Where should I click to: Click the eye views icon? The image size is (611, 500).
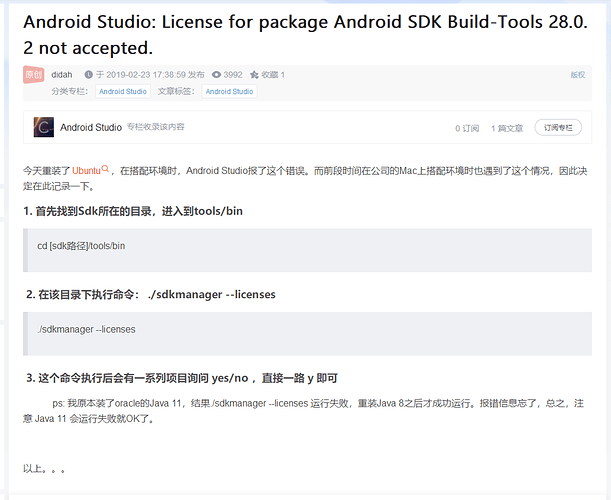tap(215, 75)
